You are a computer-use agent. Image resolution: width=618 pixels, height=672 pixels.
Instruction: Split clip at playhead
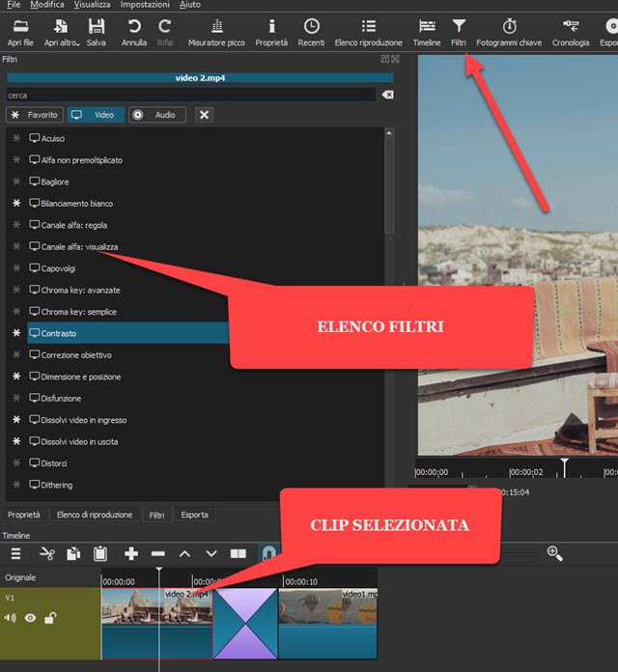pyautogui.click(x=239, y=553)
